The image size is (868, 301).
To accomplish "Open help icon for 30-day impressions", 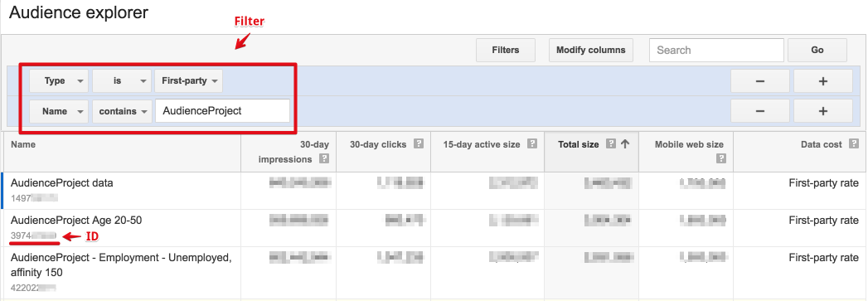I will pyautogui.click(x=324, y=159).
